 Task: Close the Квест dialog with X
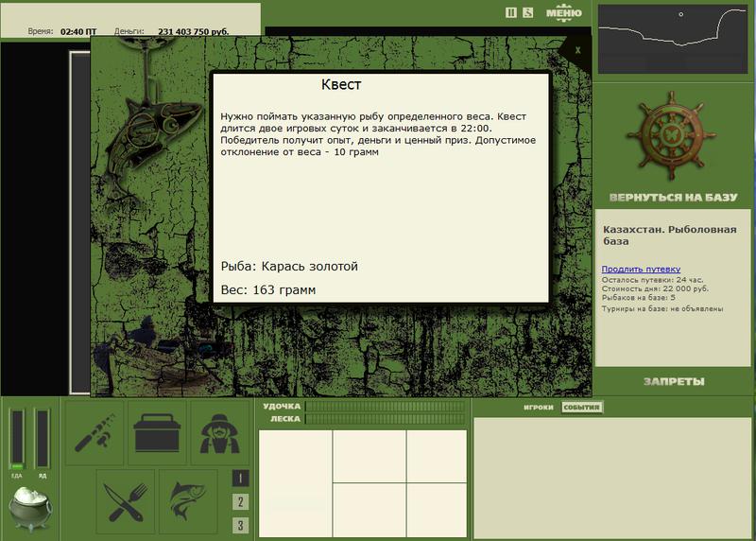[x=577, y=49]
